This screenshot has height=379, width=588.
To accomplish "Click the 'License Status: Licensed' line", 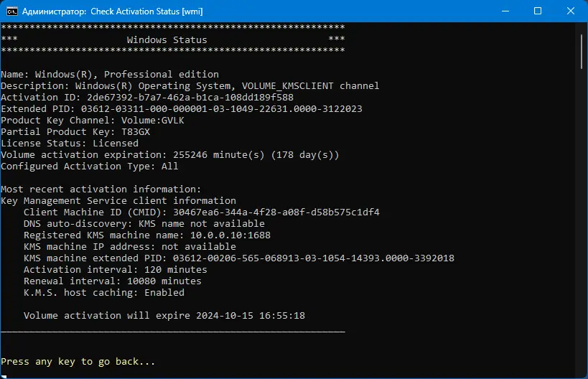I will [70, 143].
